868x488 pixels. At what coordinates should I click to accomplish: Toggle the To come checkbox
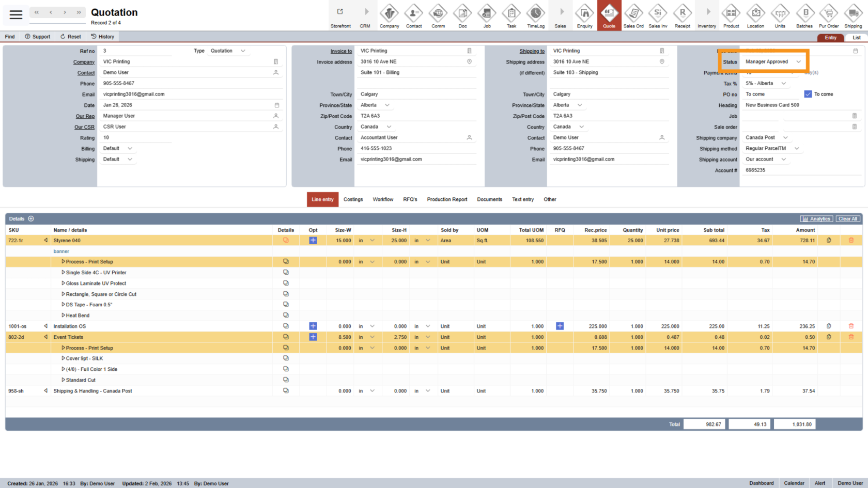(x=808, y=94)
